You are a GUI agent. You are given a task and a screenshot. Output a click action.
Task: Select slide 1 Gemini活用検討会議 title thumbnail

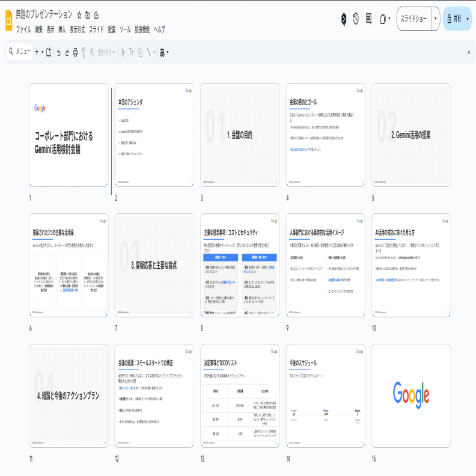[x=69, y=135]
